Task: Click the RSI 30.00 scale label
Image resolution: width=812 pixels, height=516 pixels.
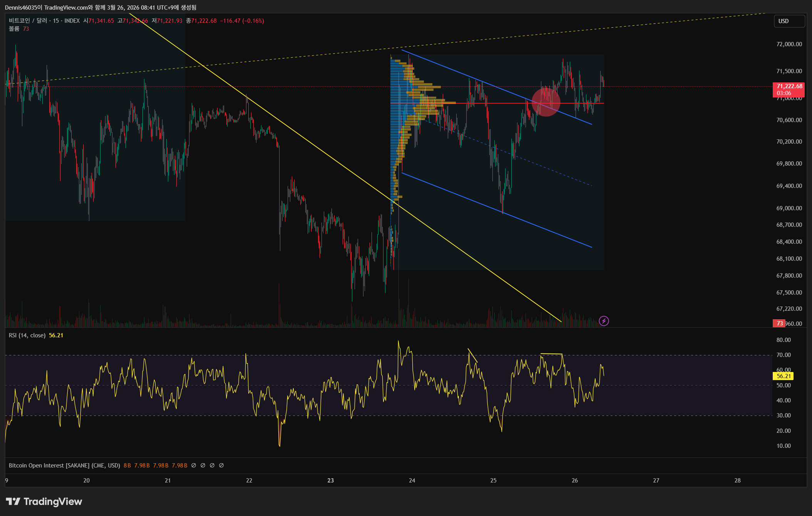Action: click(784, 415)
